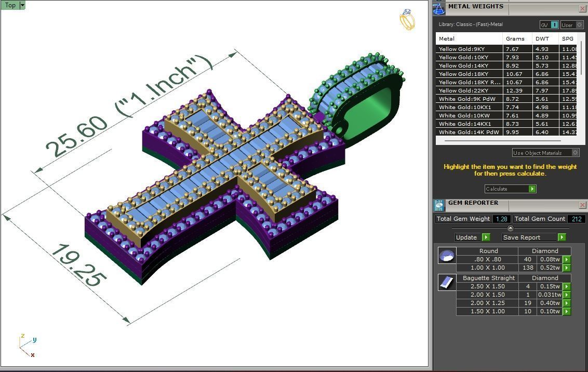Click the 19.25 dimension text
Image resolution: width=588 pixels, height=372 pixels.
pyautogui.click(x=79, y=265)
